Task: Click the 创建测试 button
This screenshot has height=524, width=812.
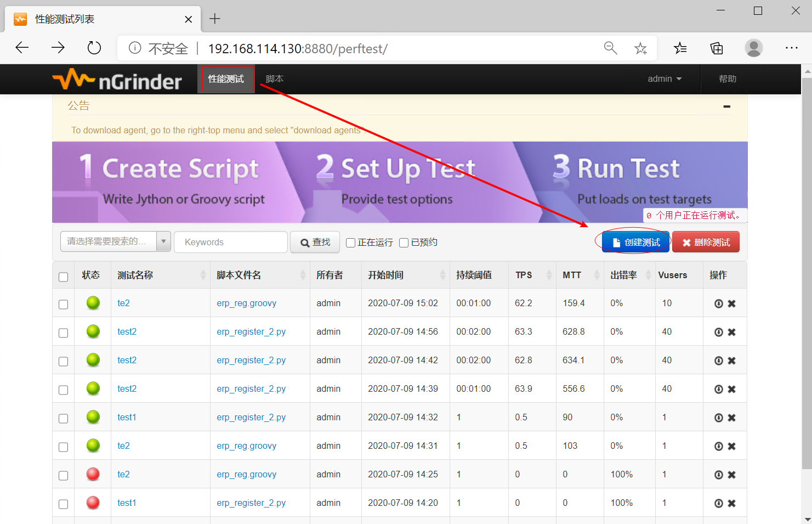Action: 635,242
